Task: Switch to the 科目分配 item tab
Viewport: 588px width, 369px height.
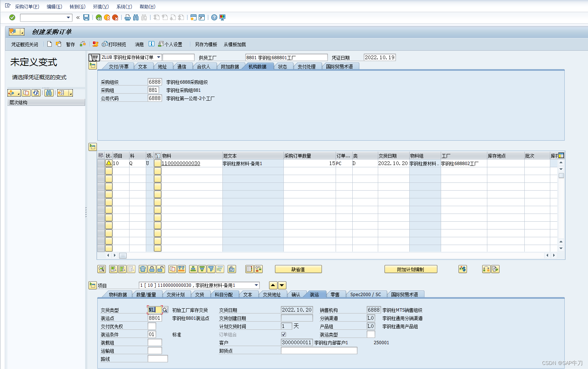Action: pyautogui.click(x=224, y=295)
